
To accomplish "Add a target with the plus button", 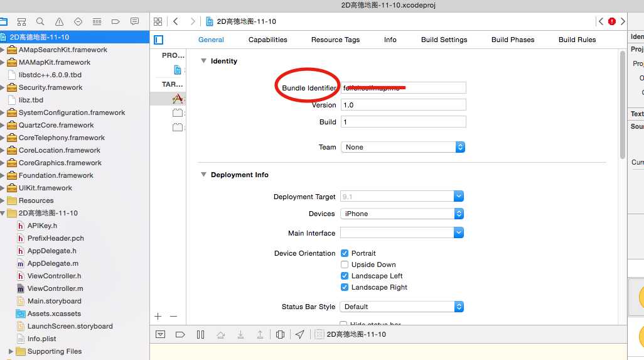I will pyautogui.click(x=158, y=316).
